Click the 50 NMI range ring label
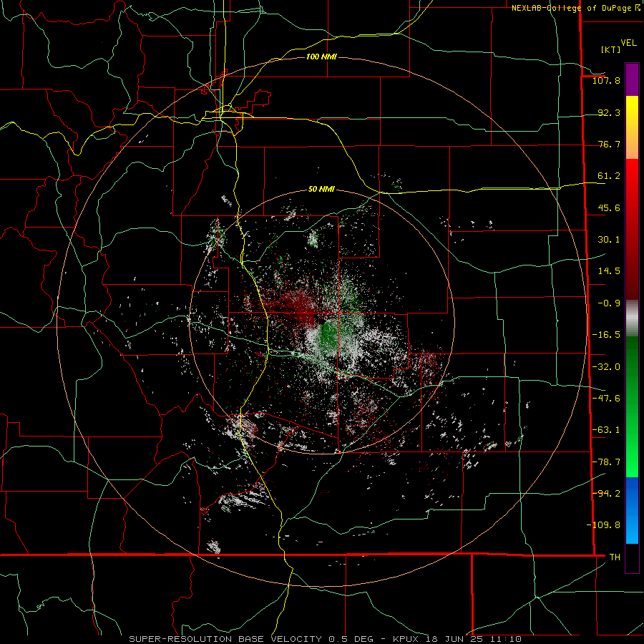Screen dimensions: 644x644 pyautogui.click(x=321, y=190)
